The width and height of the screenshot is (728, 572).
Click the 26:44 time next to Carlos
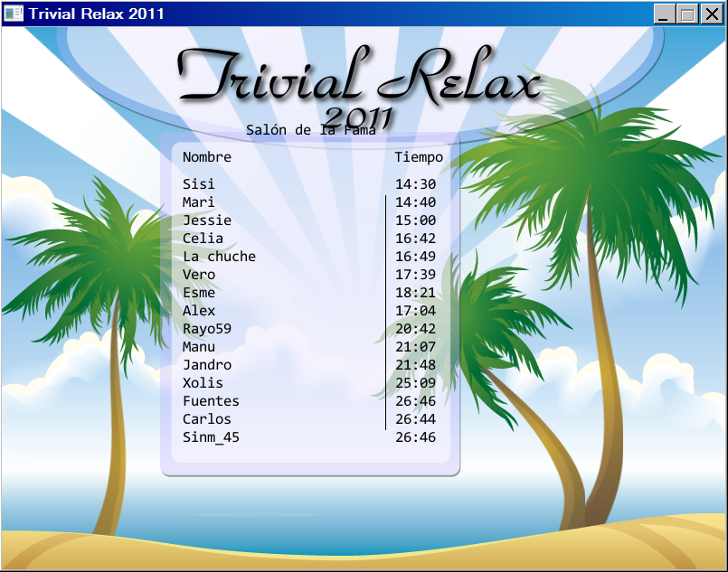(415, 419)
